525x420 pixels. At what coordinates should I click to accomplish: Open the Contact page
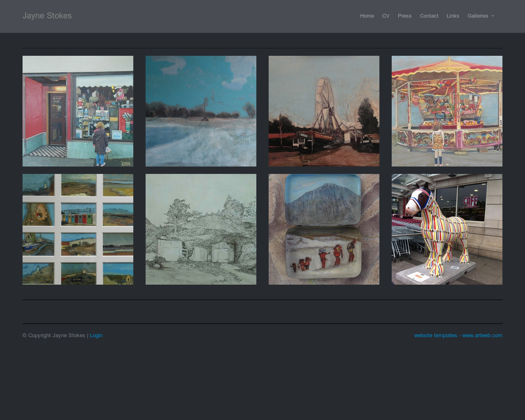(x=429, y=16)
